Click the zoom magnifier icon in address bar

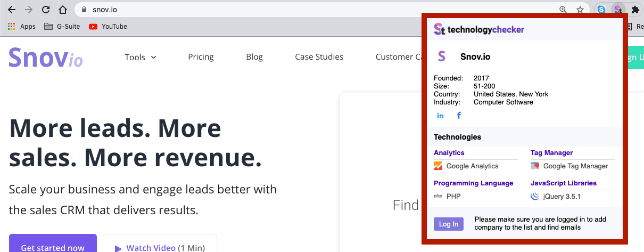click(x=563, y=10)
